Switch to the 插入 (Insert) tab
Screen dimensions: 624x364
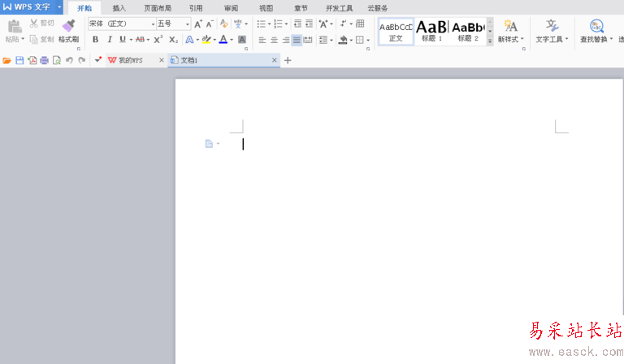[119, 8]
